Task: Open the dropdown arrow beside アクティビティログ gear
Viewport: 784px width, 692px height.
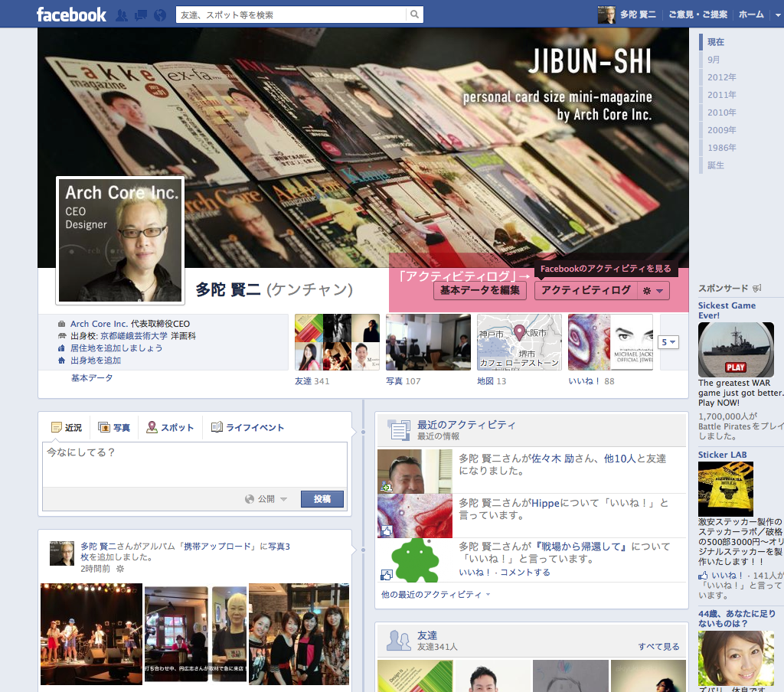Action: pyautogui.click(x=660, y=290)
